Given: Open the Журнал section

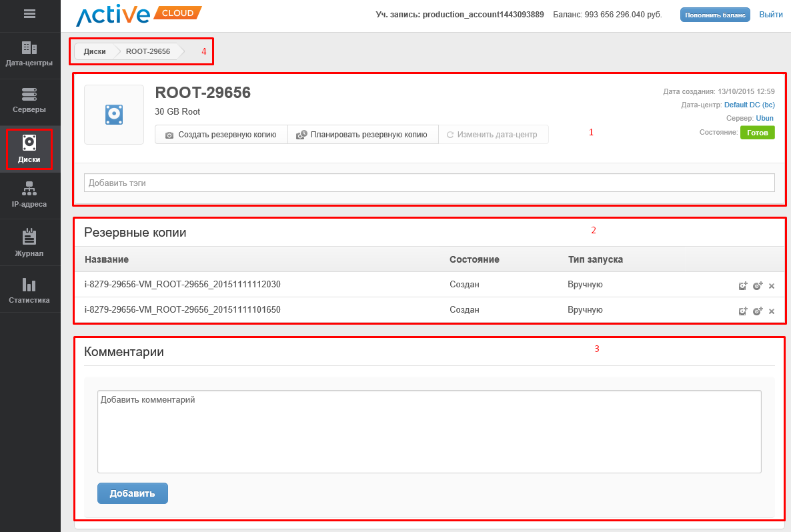Looking at the screenshot, I should 29,243.
